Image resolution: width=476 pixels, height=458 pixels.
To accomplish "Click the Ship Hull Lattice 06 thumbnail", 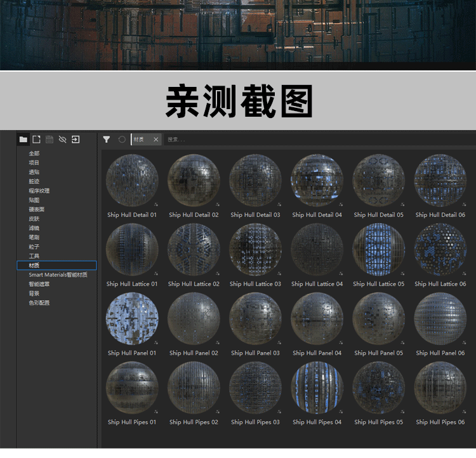I will [440, 249].
